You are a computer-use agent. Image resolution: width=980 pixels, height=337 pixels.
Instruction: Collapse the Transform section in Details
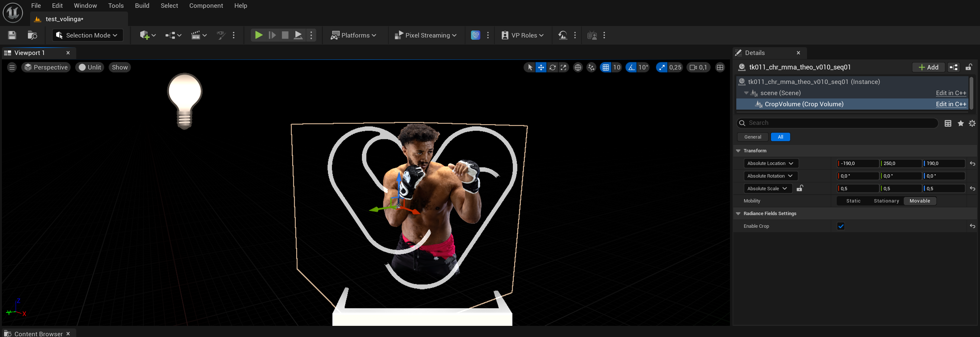[738, 150]
